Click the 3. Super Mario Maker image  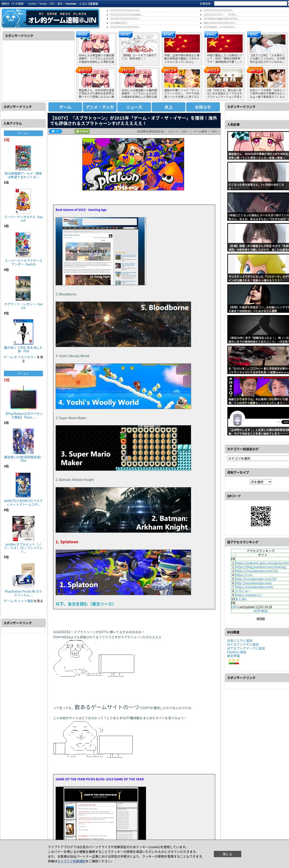pos(123,448)
